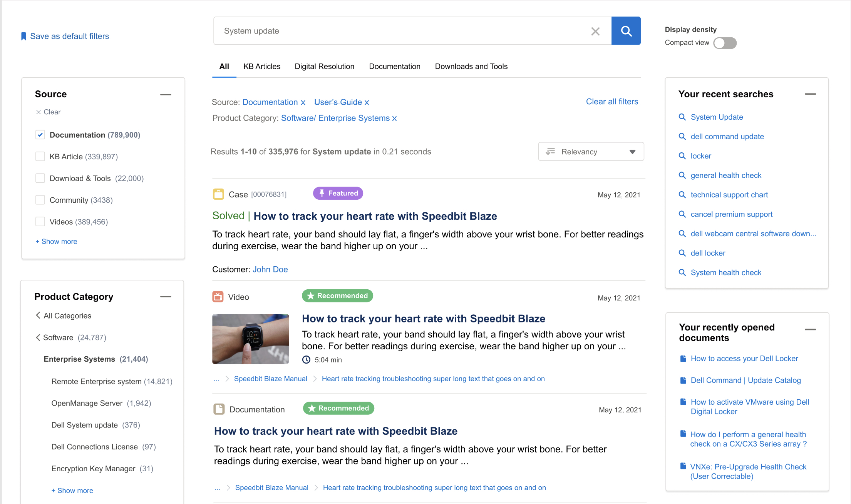Click the clock icon showing 5:04 min duration
The image size is (851, 504).
tap(306, 360)
